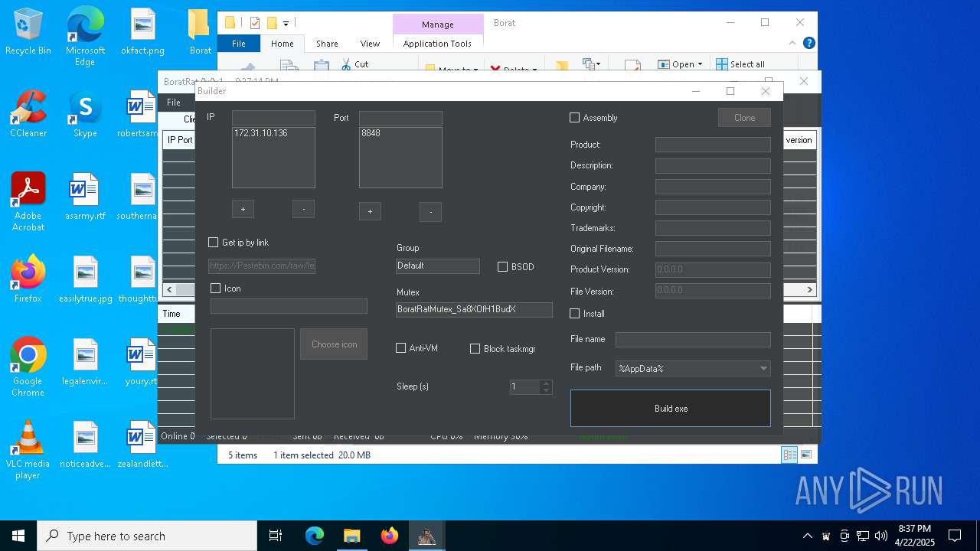Show hidden tray icons chevron
The image size is (980, 551).
coord(807,536)
